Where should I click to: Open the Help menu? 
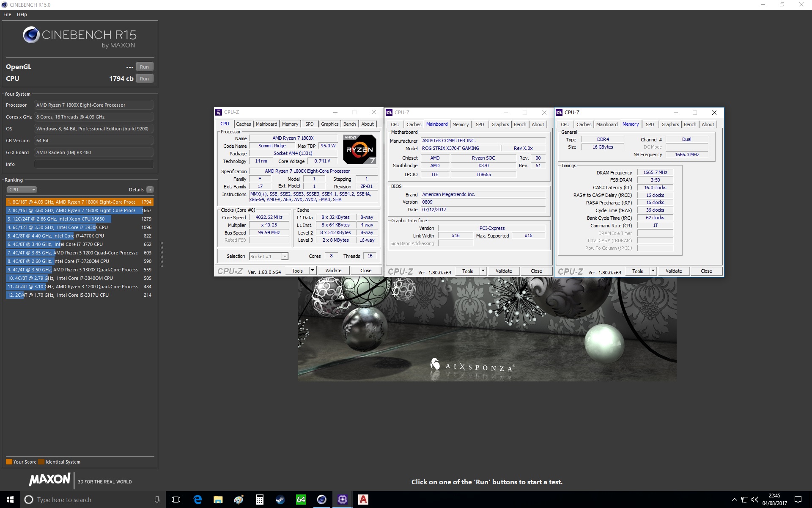22,14
